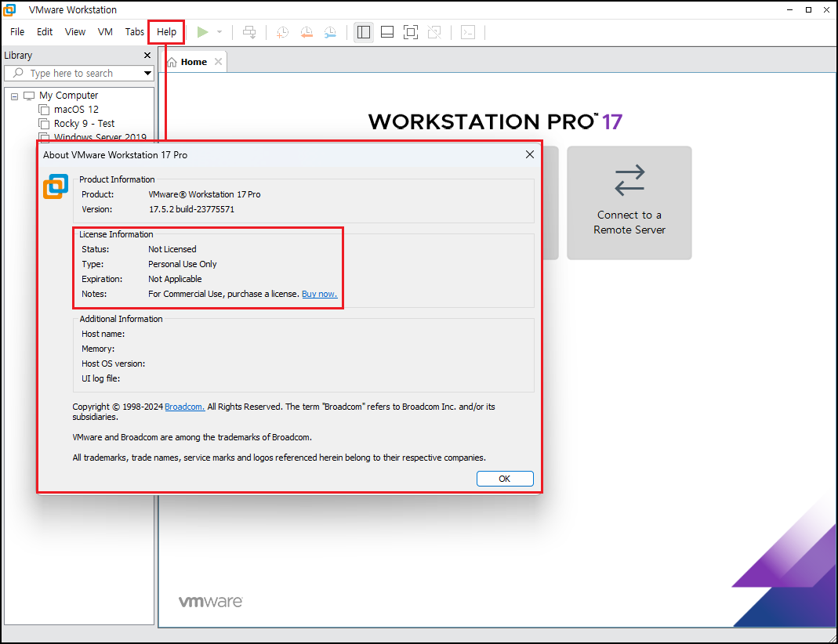Open the Tabs menu
This screenshot has height=644, width=838.
(x=135, y=32)
